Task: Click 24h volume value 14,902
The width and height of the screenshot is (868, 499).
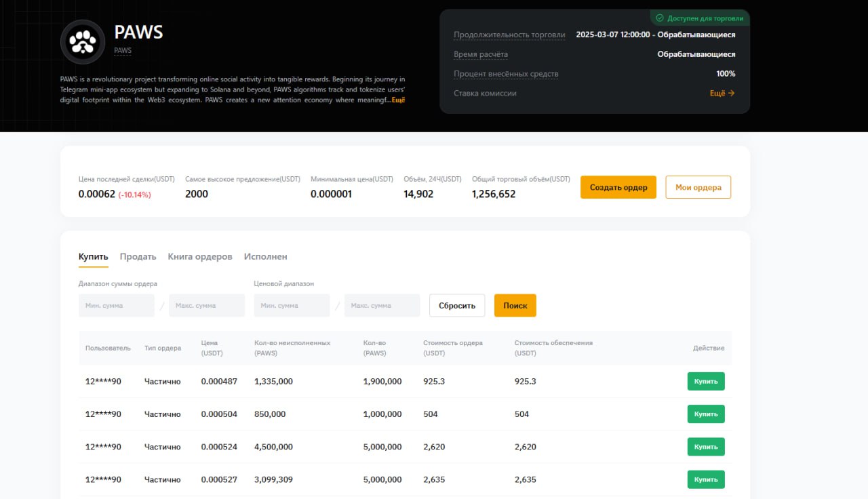Action: 418,194
